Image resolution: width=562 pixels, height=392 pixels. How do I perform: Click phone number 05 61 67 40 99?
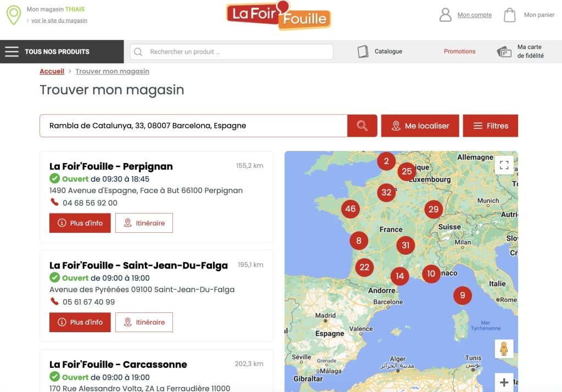coord(88,302)
